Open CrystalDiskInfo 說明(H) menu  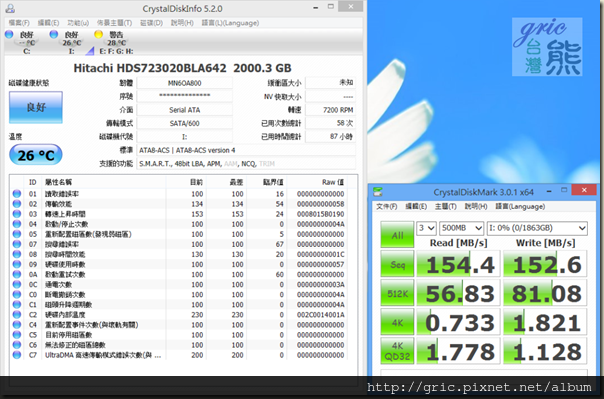click(182, 23)
